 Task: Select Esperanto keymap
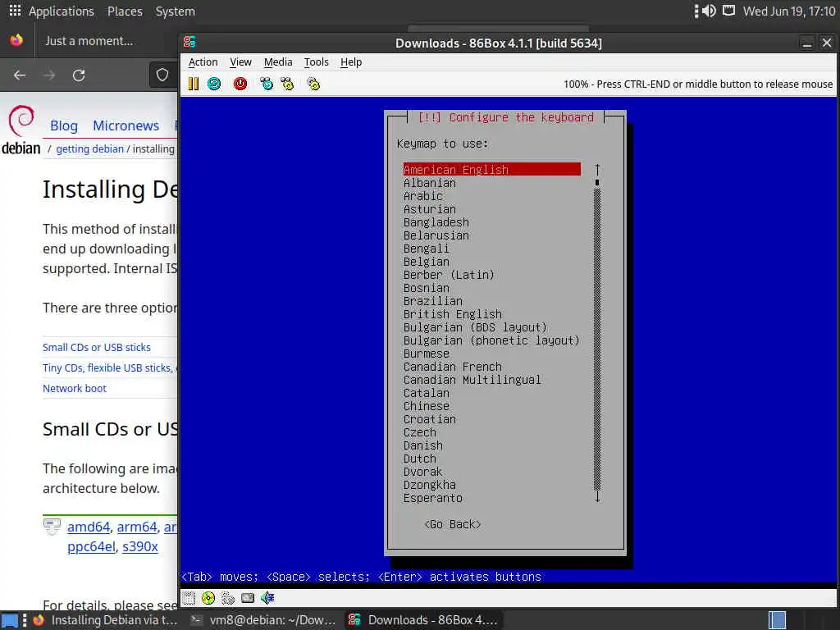(x=433, y=498)
